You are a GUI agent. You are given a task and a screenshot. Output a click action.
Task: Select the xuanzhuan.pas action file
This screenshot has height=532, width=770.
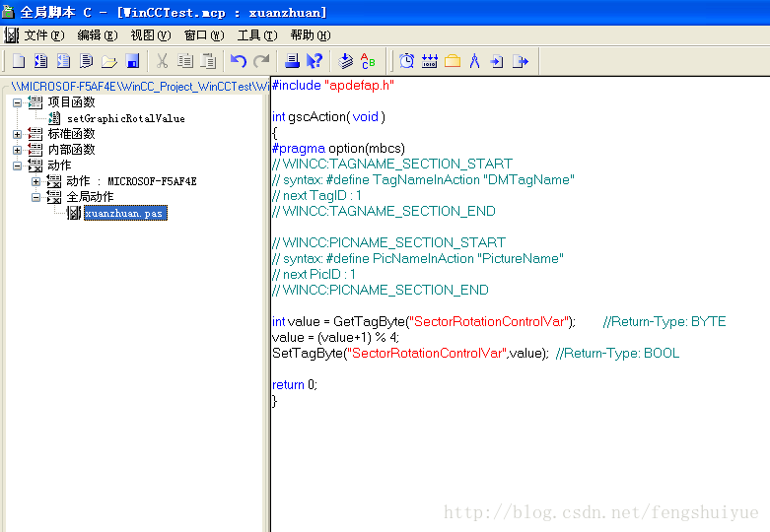125,213
